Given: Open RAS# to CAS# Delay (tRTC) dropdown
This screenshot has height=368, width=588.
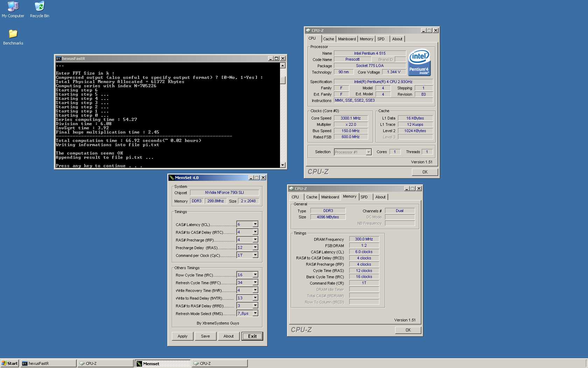Looking at the screenshot, I should point(255,232).
